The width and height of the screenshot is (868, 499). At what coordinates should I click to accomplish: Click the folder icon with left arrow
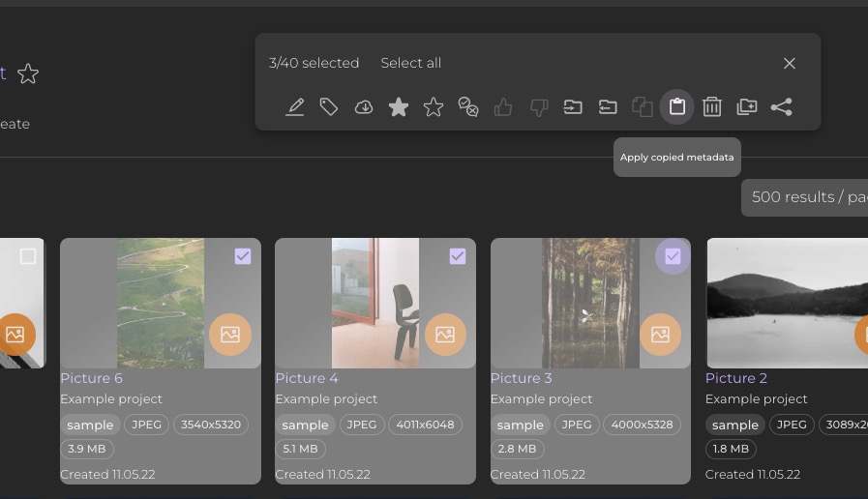[608, 107]
